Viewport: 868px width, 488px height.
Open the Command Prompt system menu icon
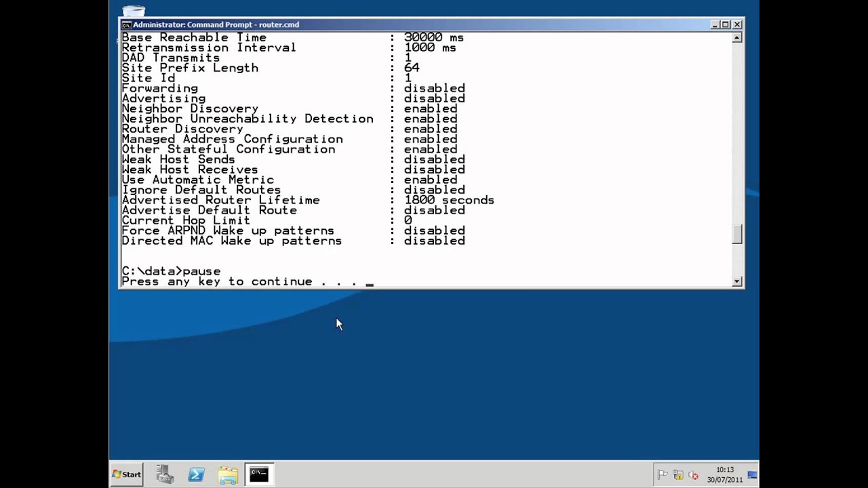click(x=126, y=25)
